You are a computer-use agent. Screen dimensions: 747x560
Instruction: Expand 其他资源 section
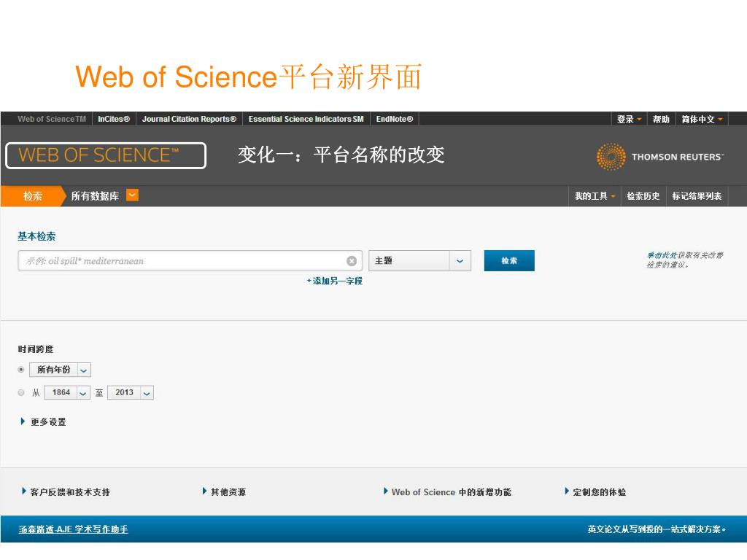pyautogui.click(x=224, y=492)
